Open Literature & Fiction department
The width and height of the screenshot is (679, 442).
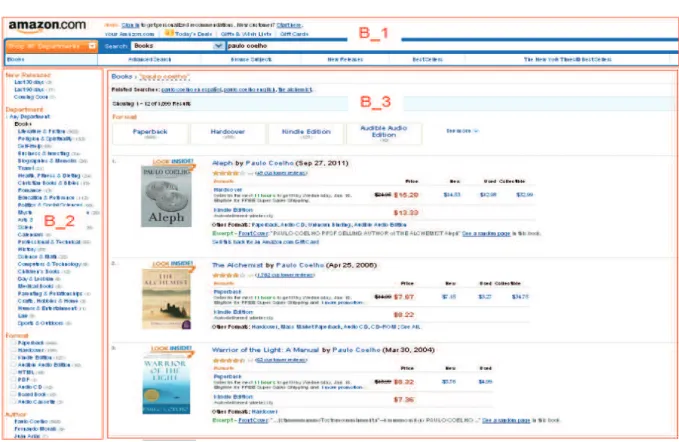pyautogui.click(x=42, y=131)
